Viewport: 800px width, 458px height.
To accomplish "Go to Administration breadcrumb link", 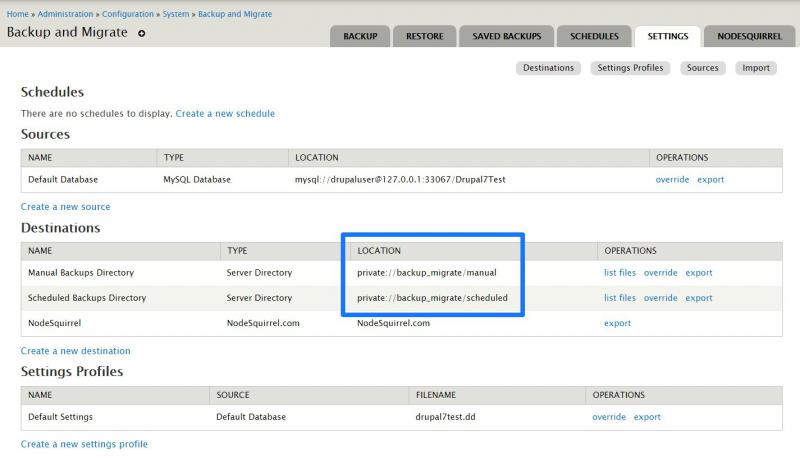I will (x=65, y=14).
